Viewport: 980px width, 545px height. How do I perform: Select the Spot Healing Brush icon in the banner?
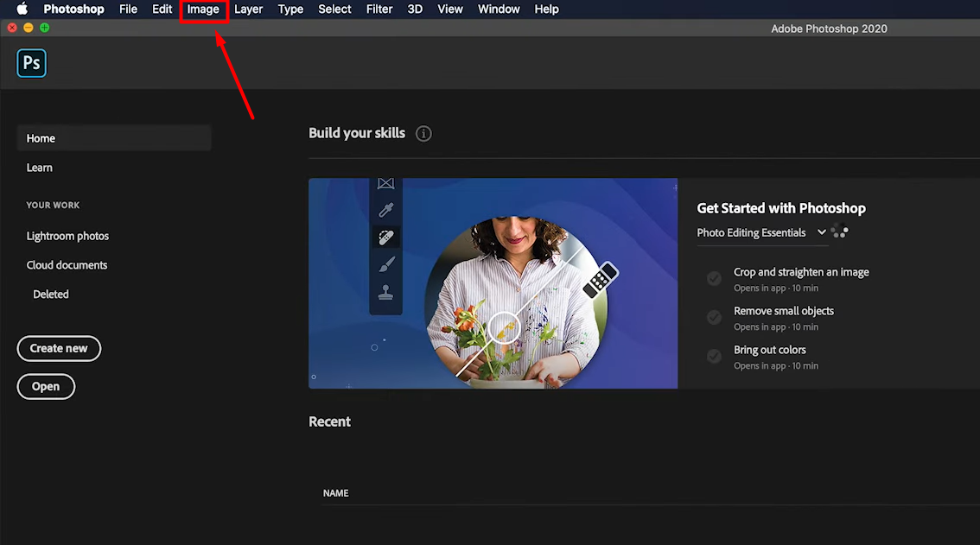click(x=385, y=237)
